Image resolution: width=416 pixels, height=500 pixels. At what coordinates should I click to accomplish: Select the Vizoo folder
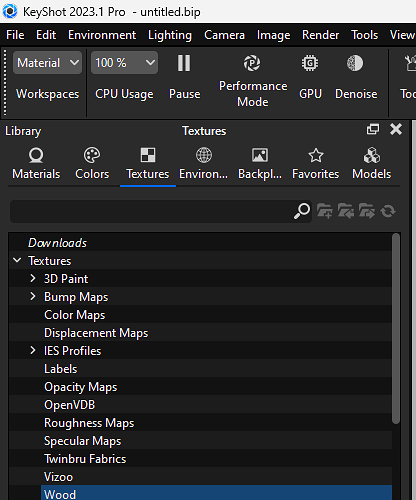(58, 477)
